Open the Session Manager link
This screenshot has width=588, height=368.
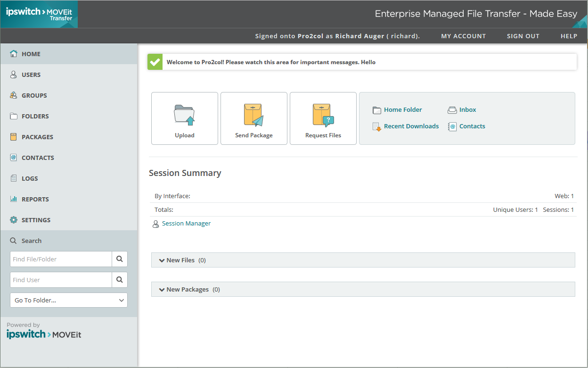coord(186,224)
